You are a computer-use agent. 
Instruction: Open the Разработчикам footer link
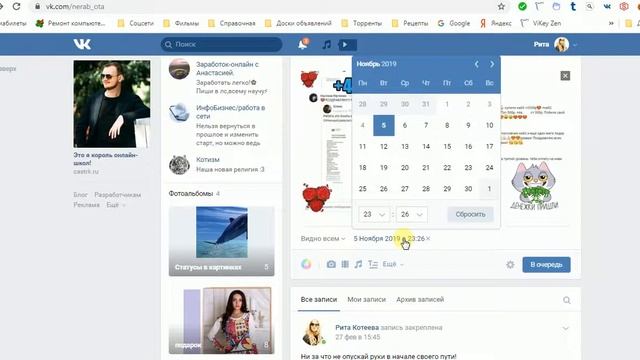click(118, 195)
